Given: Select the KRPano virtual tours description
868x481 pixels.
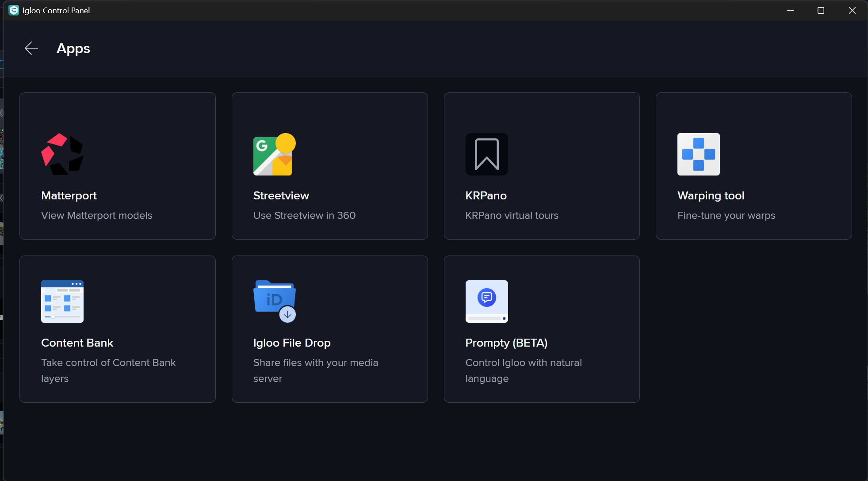Looking at the screenshot, I should point(512,215).
